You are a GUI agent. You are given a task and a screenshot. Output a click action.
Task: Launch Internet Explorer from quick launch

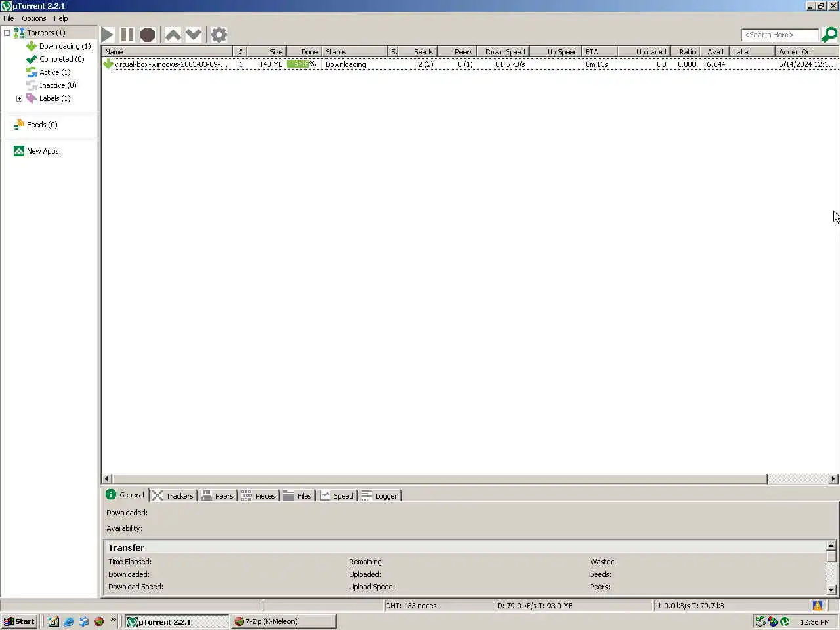pyautogui.click(x=68, y=621)
